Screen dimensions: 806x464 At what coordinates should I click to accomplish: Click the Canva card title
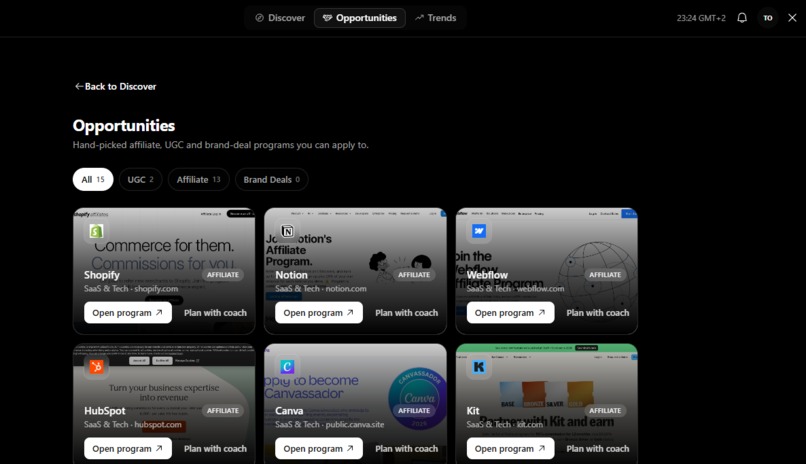(289, 411)
